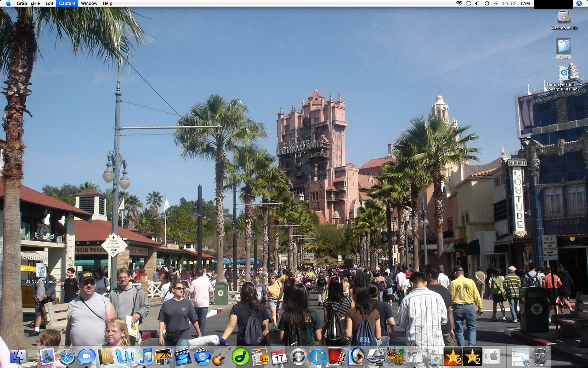Launch iDVD from the Dock
Viewport: 588px width, 368px height.
coord(202,357)
